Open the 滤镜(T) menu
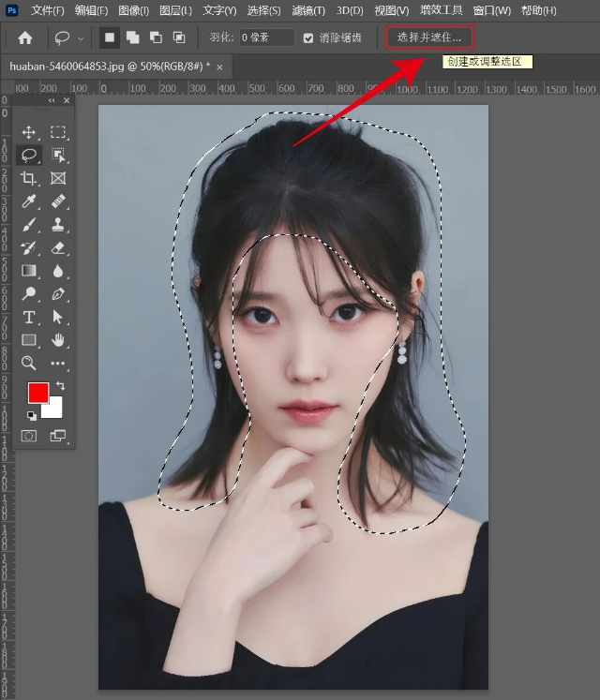The height and width of the screenshot is (700, 600). pos(308,10)
